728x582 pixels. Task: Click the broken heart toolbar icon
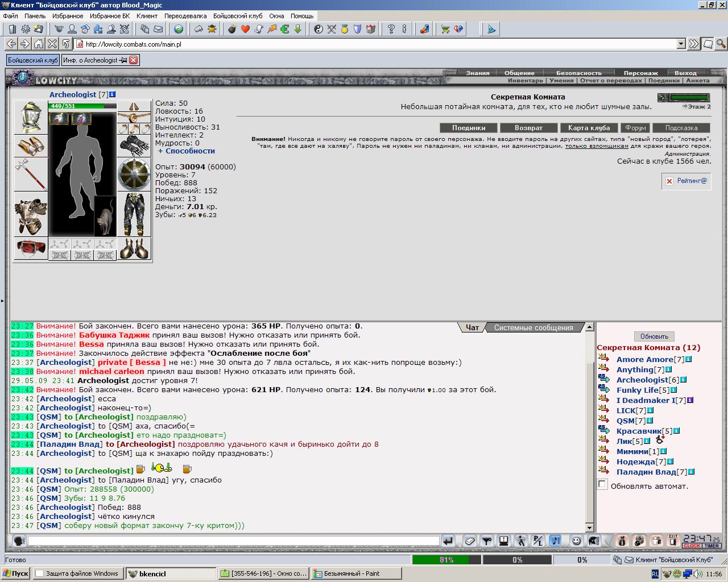tap(458, 29)
